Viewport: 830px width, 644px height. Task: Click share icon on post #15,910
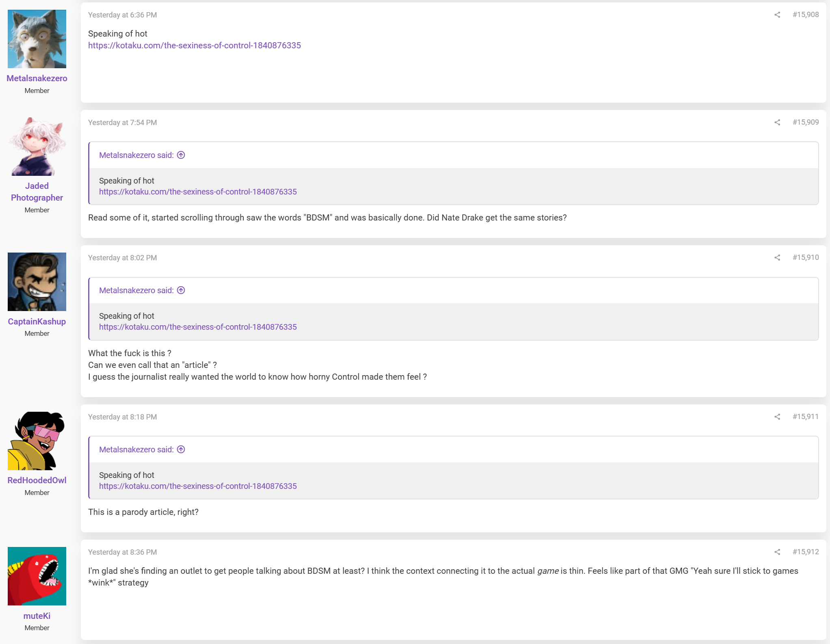(777, 258)
